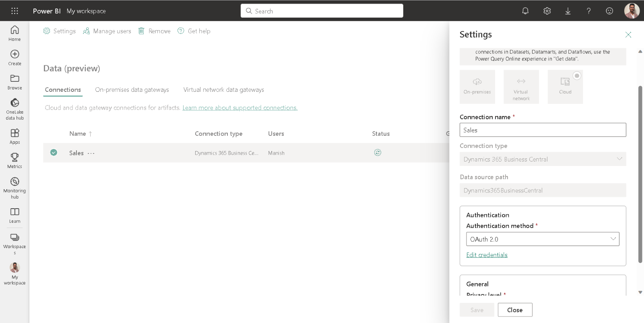Open the feedback smiley icon
Viewport: 644px width, 323px height.
tap(609, 11)
